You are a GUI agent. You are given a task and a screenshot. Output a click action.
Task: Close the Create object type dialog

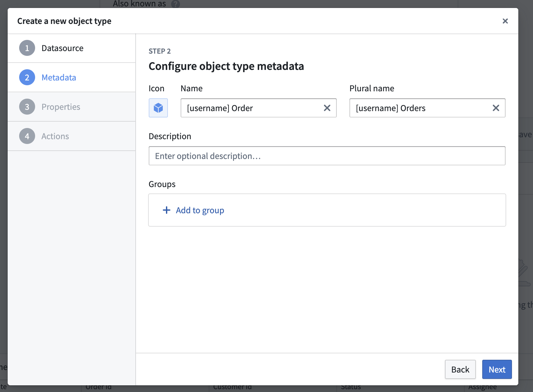coord(505,21)
